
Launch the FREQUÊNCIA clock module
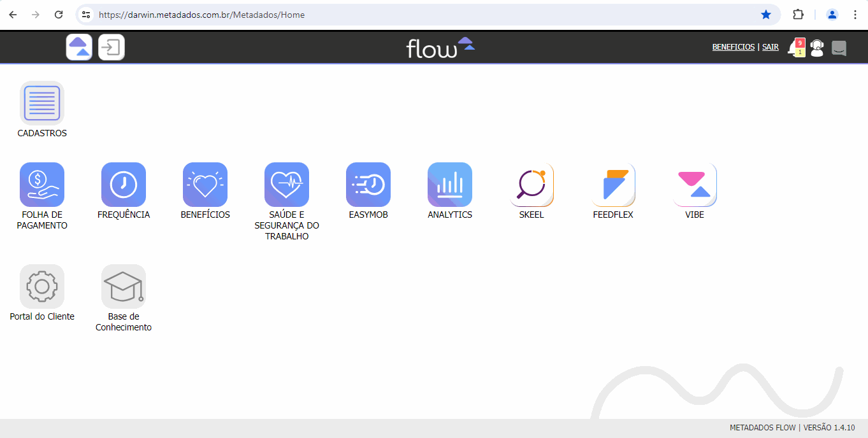click(x=124, y=185)
